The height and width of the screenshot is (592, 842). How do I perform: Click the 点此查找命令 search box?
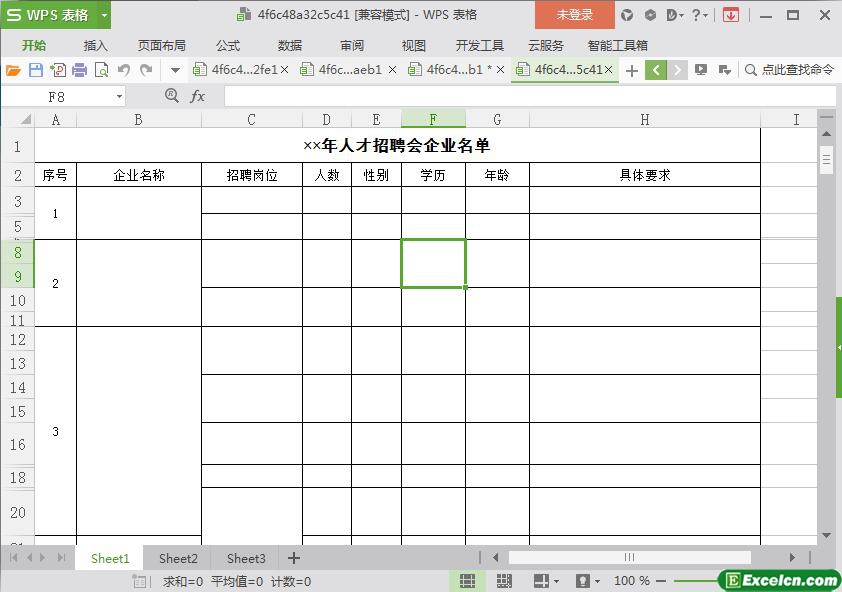pos(790,70)
